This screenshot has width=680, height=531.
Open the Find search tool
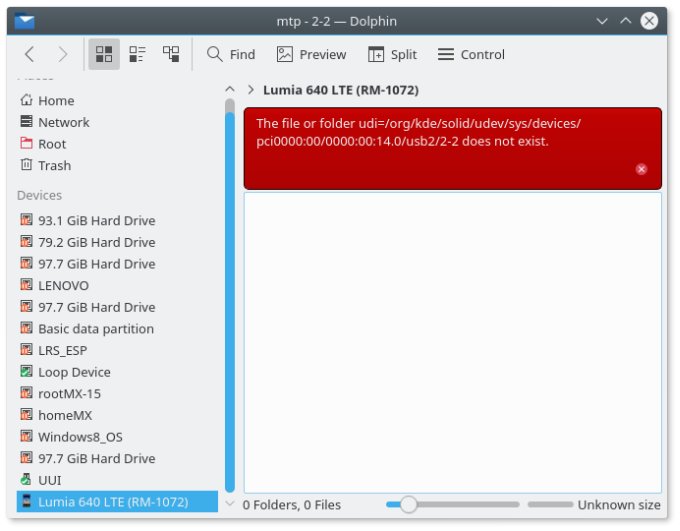[x=231, y=54]
